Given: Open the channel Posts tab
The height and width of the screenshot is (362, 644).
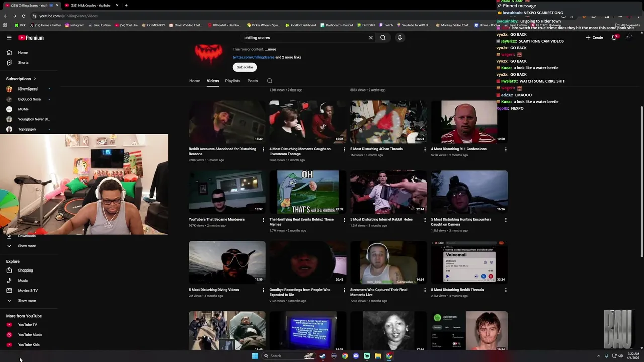Looking at the screenshot, I should coord(253,81).
